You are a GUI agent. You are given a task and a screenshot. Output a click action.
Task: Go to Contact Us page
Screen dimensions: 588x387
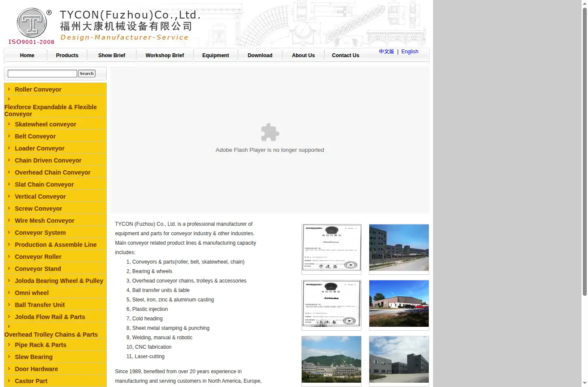[x=346, y=55]
